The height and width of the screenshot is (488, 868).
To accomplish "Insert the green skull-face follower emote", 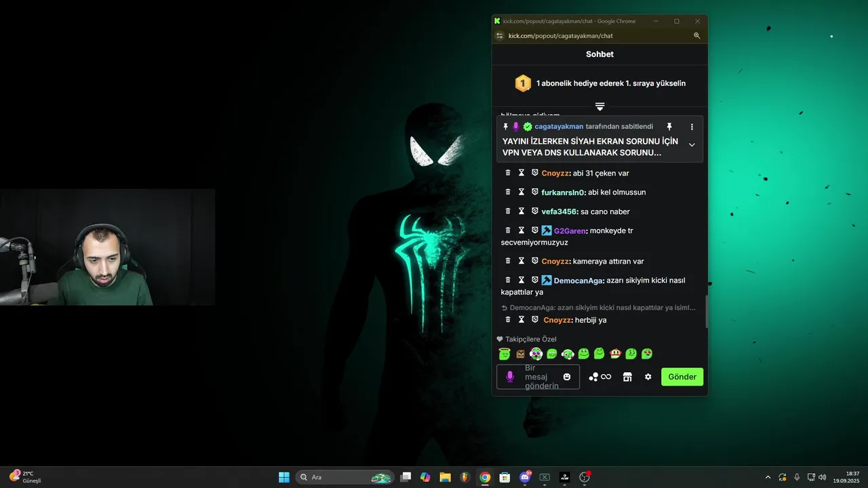I will point(536,354).
